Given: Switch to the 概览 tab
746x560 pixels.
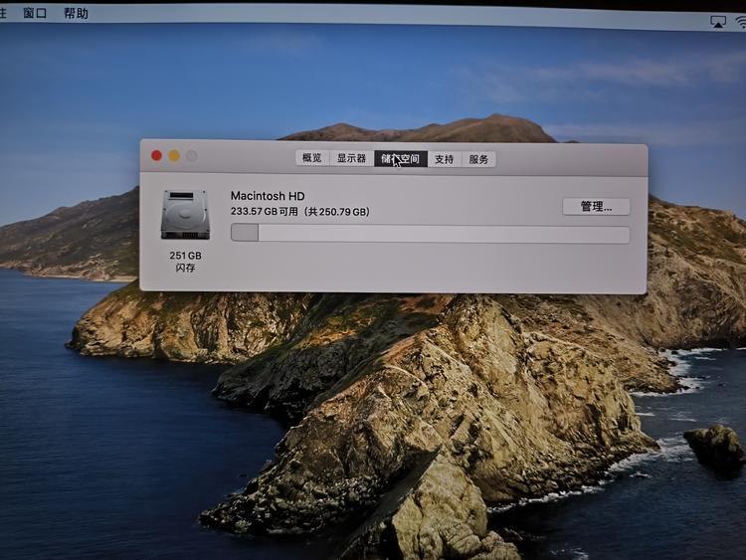Looking at the screenshot, I should pos(311,158).
